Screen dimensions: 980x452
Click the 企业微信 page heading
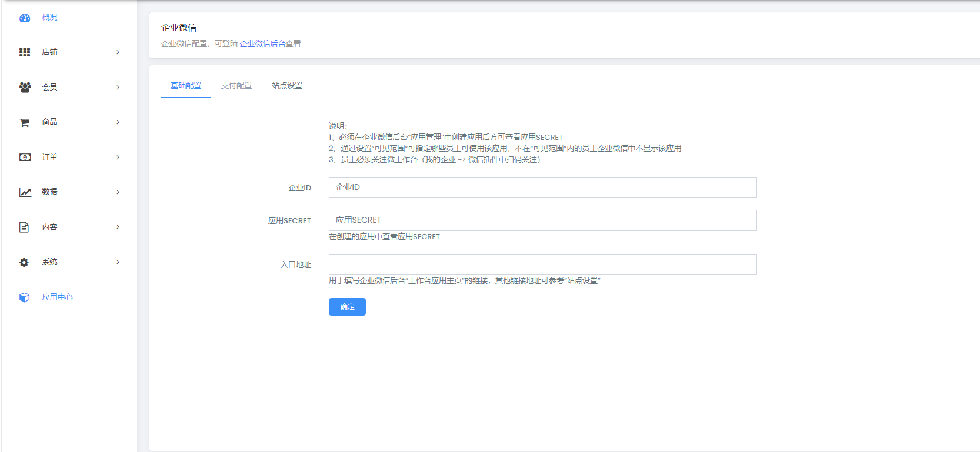click(x=179, y=28)
